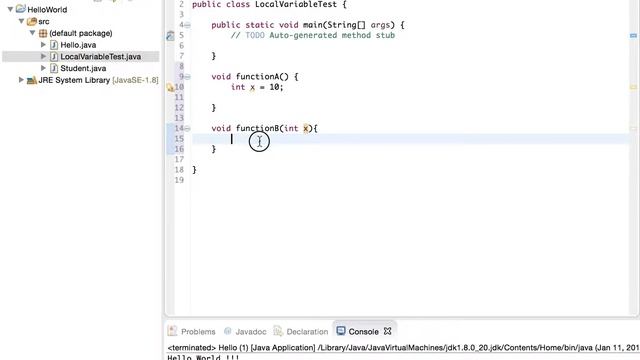Click 'main(String[] args)' in code
Viewport: 640px width, 360px height.
(x=349, y=25)
